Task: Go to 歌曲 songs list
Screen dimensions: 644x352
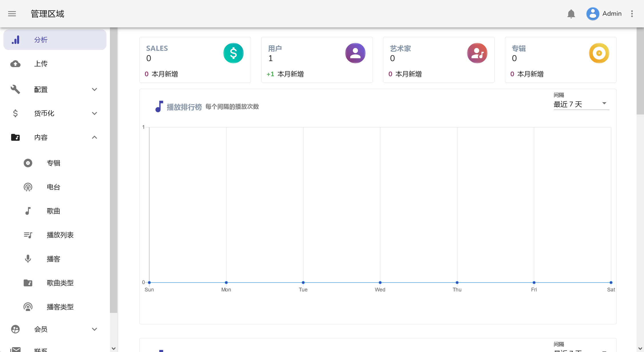Action: (x=53, y=211)
